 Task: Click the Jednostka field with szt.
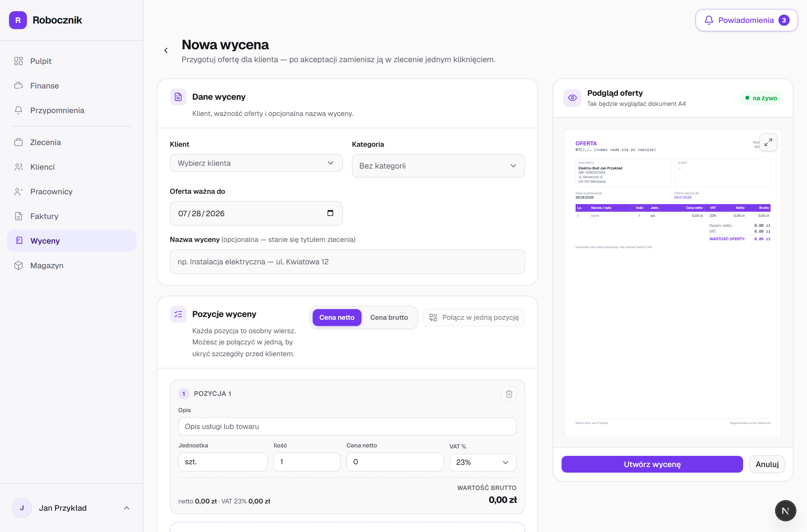tap(223, 462)
